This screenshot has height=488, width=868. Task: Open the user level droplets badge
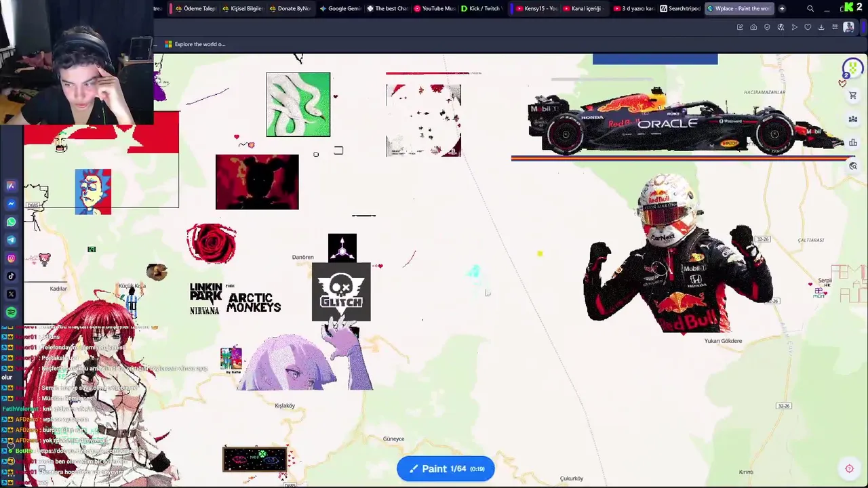coord(852,69)
